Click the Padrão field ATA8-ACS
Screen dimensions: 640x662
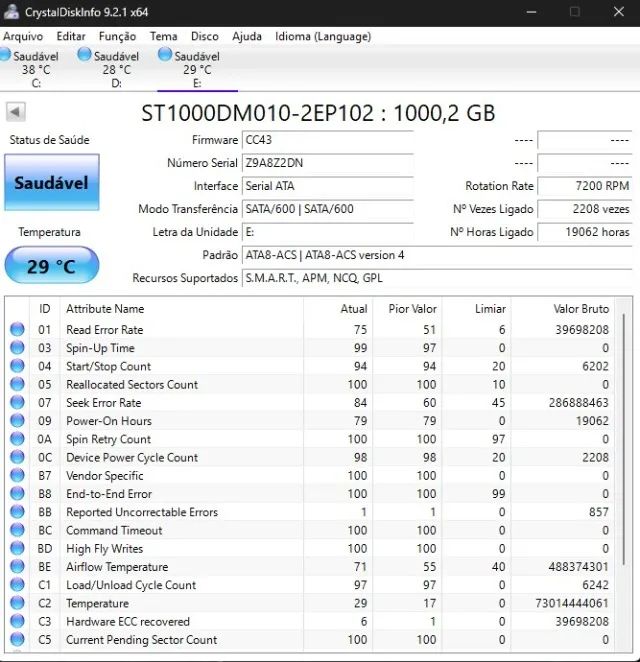point(437,255)
